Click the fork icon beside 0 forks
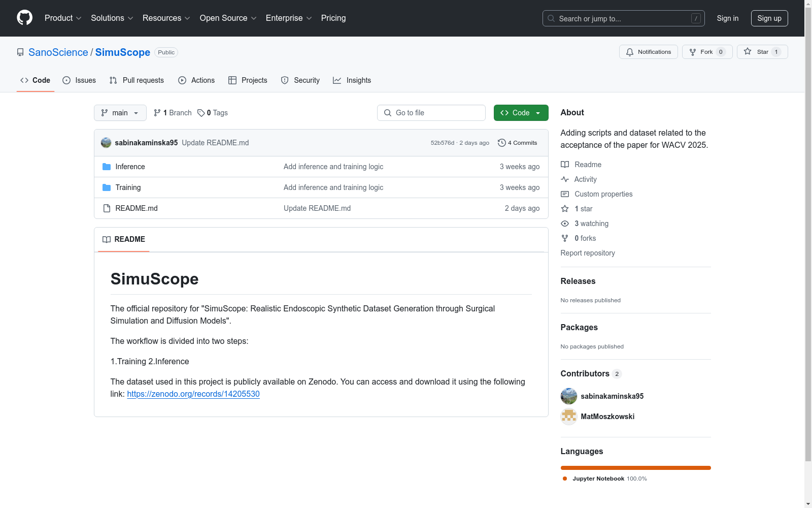This screenshot has width=812, height=508. (565, 238)
